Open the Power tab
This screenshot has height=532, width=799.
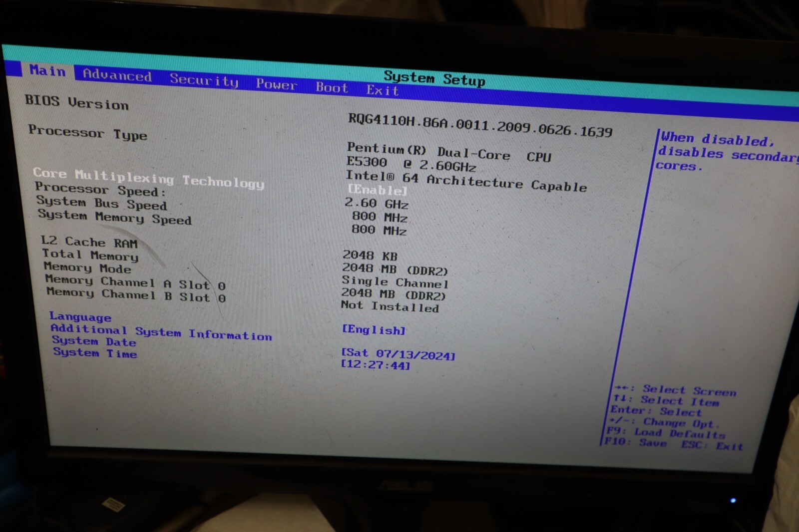click(x=276, y=84)
